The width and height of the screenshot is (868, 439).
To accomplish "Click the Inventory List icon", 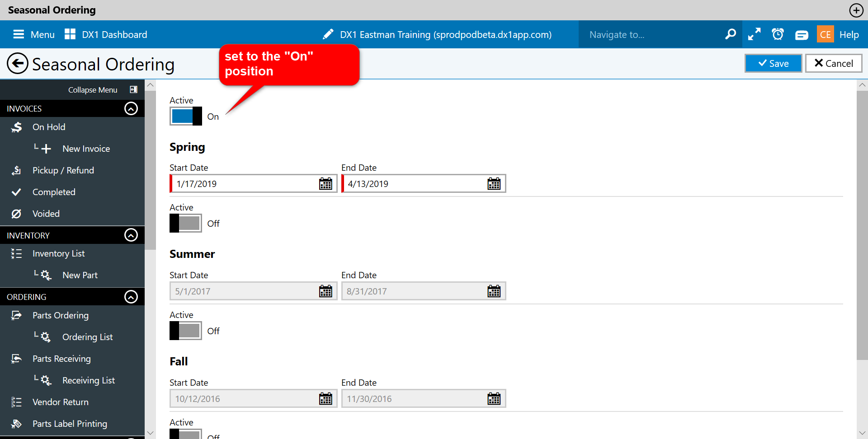I will tap(16, 253).
